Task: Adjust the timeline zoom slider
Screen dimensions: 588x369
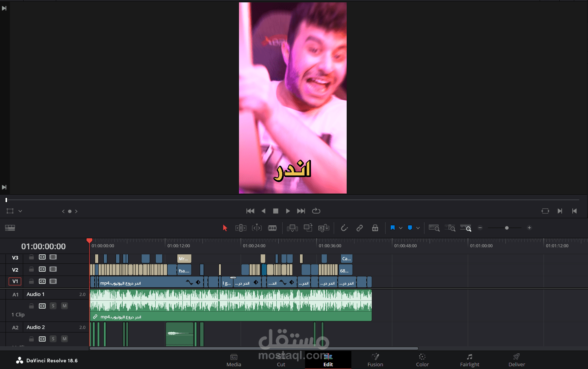Action: 507,228
